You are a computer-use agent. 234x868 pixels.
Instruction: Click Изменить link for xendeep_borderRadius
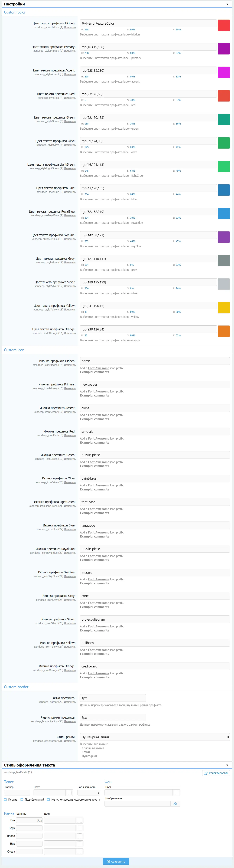(x=70, y=721)
